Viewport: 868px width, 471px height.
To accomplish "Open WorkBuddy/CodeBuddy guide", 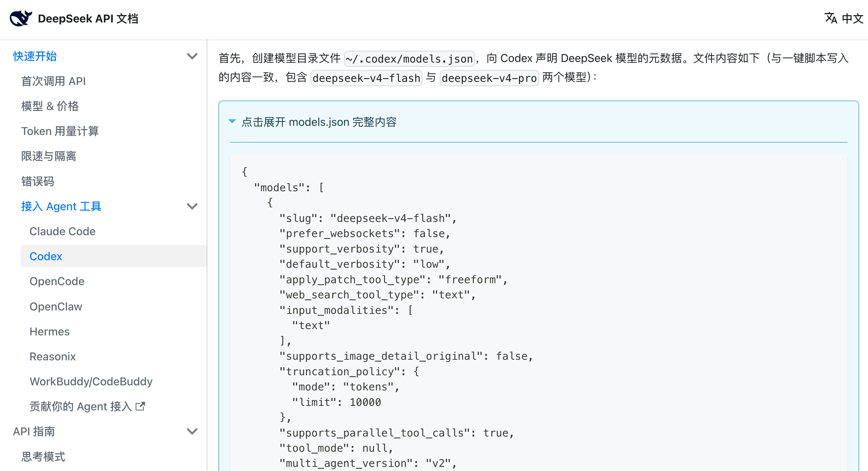I will pyautogui.click(x=91, y=381).
